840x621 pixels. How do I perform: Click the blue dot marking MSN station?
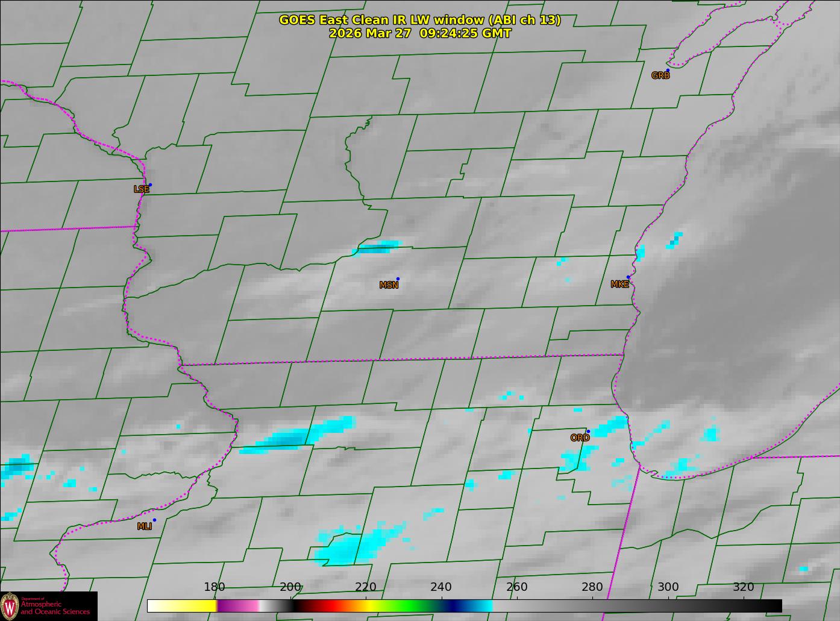click(398, 279)
